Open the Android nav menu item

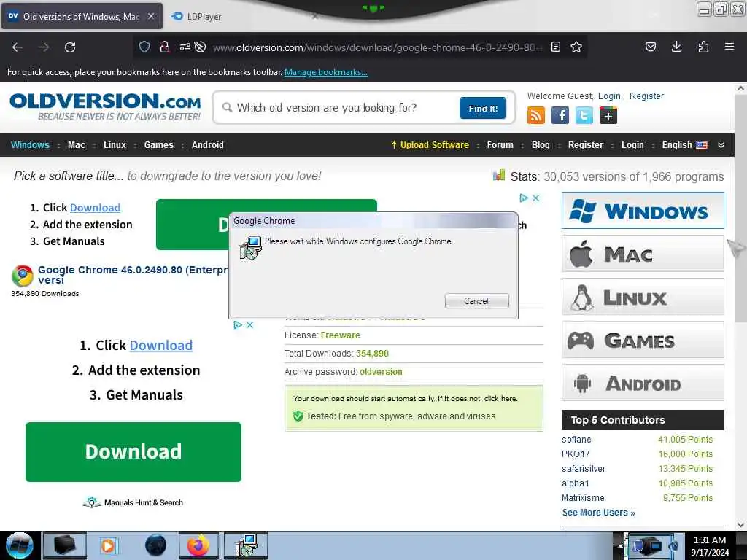tap(208, 145)
